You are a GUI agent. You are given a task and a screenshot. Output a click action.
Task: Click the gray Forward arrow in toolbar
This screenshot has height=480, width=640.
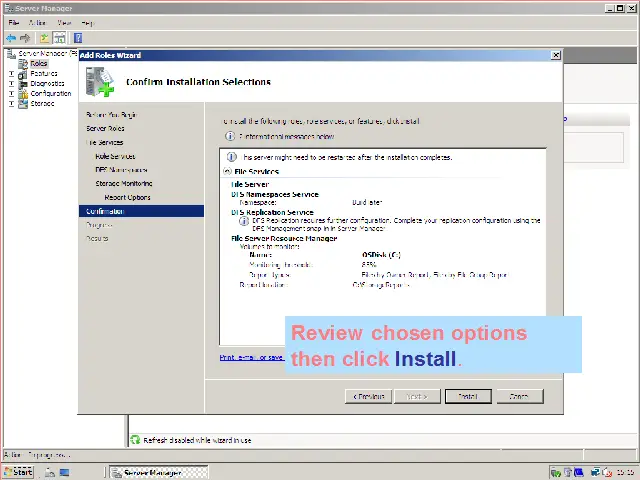pos(25,38)
